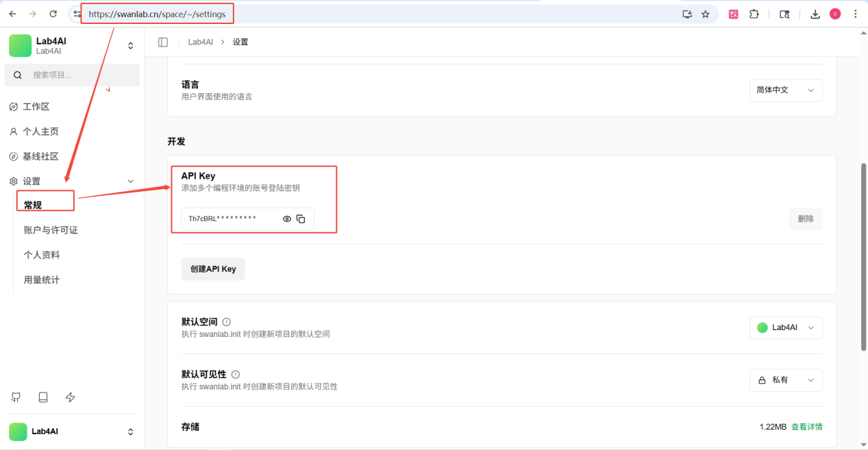Open the workspace switcher arrows beside Lab4AI at the top
868x450 pixels.
coord(131,46)
